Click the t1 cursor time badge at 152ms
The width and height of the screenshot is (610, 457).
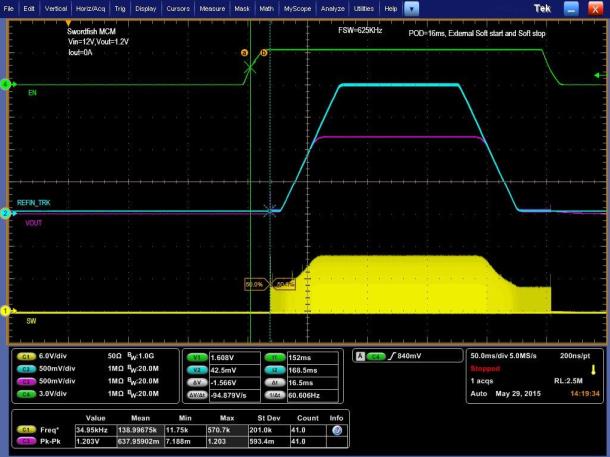click(x=275, y=357)
